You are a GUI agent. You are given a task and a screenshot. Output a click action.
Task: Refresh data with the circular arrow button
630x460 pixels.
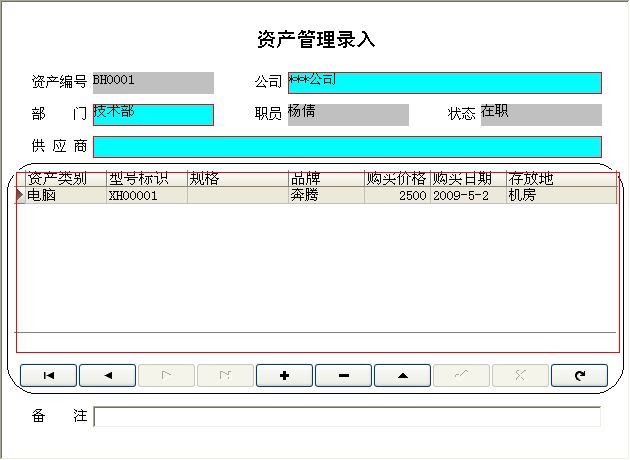[x=580, y=376]
